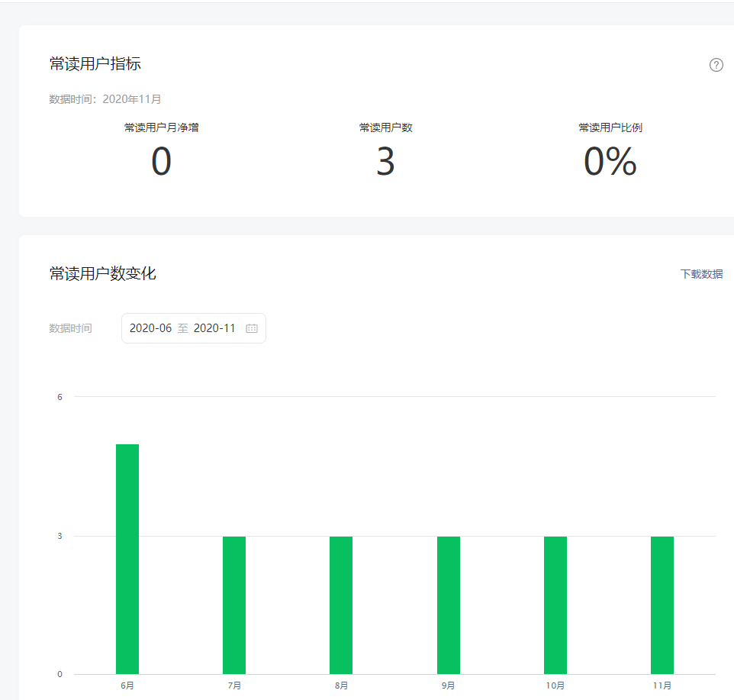Image resolution: width=734 pixels, height=700 pixels.
Task: Click the 下载数据 link
Action: 701,274
